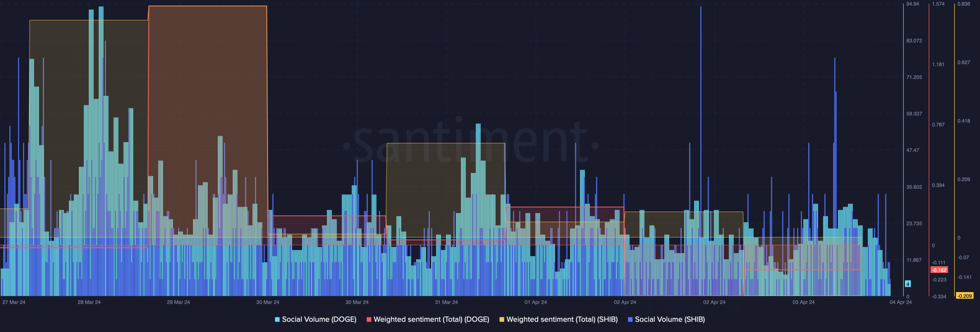Click the Weighted sentiment (Total) (DOGE) legend label
The width and height of the screenshot is (980, 332).
coord(431,319)
